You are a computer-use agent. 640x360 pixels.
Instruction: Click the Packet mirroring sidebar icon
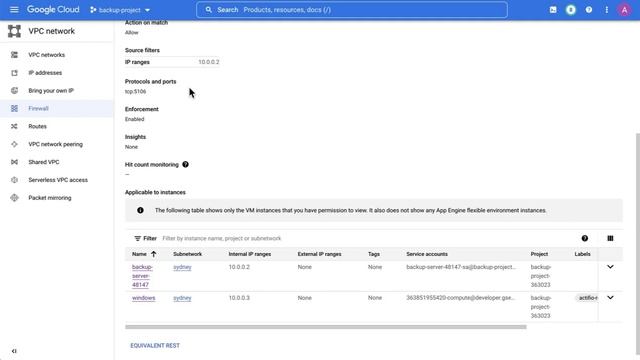coord(14,198)
